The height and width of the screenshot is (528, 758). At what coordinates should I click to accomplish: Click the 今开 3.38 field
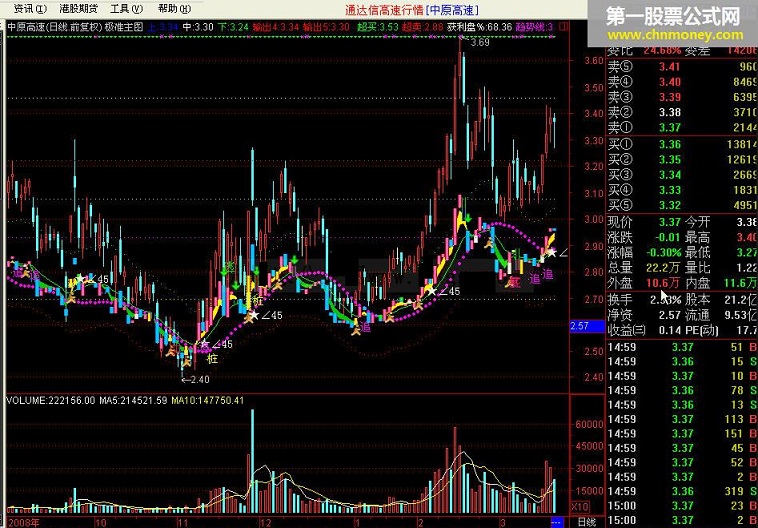tap(721, 222)
